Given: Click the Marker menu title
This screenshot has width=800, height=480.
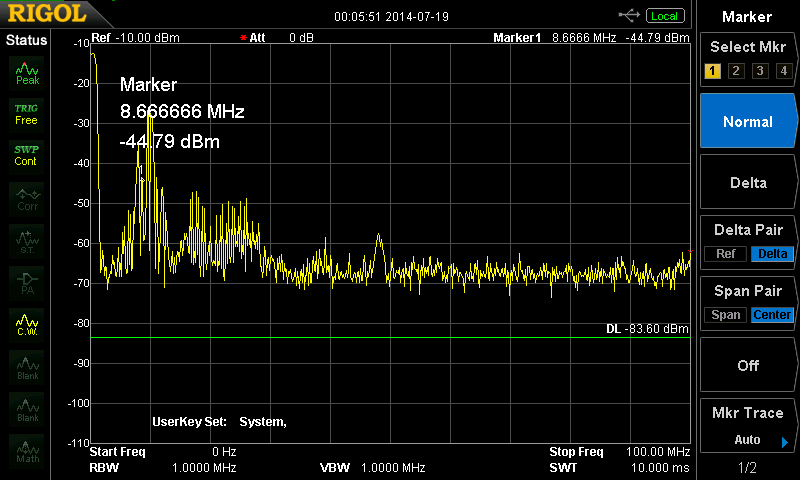Looking at the screenshot, I should 747,17.
